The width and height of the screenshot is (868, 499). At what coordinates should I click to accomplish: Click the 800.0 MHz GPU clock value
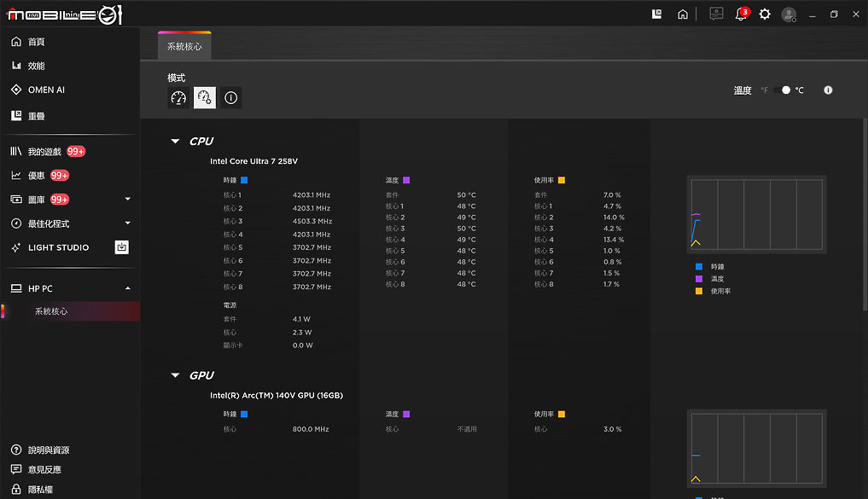point(311,429)
